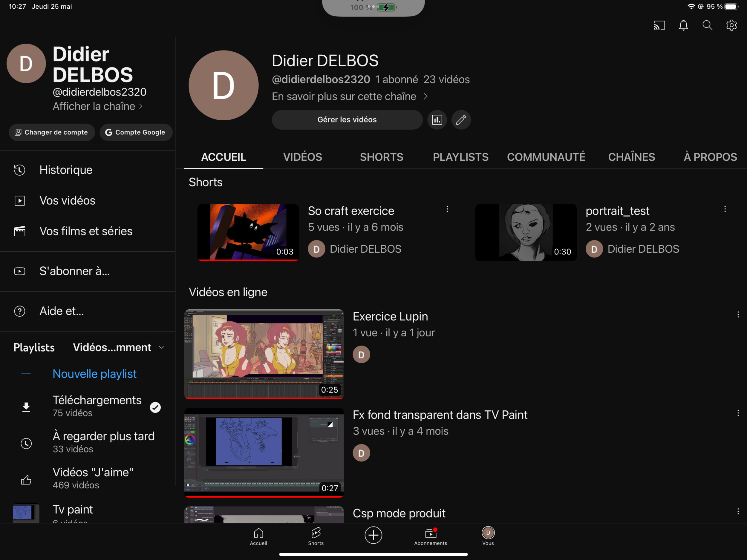Click the pencil edit channel icon

(x=461, y=120)
